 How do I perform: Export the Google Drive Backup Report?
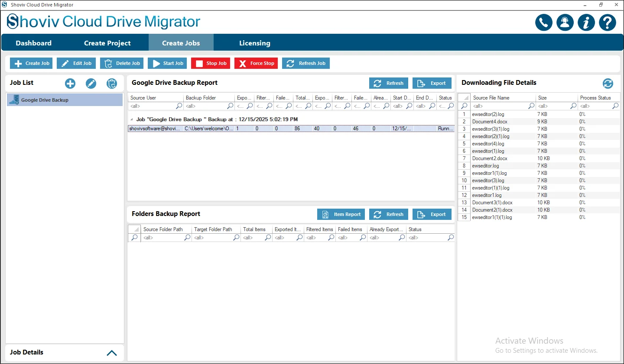432,83
